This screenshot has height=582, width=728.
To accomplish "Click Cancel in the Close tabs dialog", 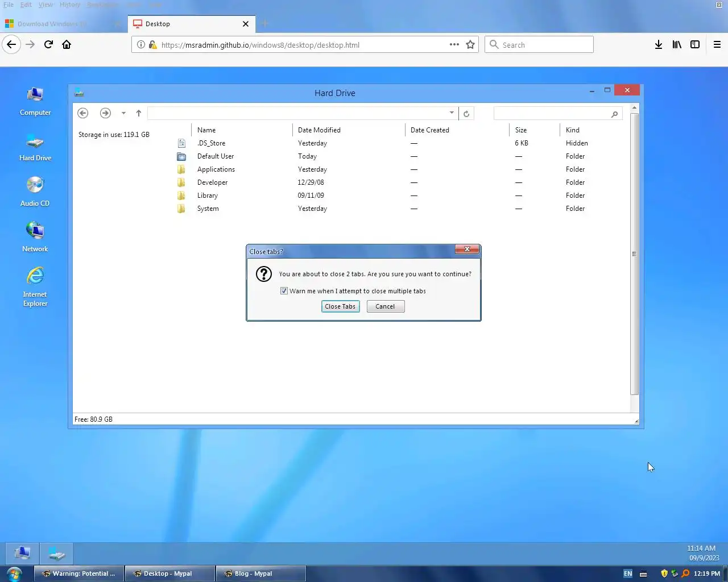I will coord(385,306).
